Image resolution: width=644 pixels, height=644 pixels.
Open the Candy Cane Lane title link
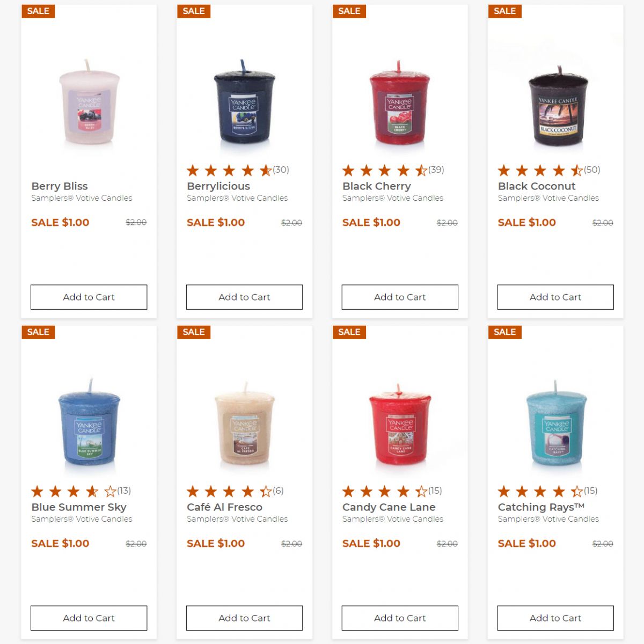389,507
